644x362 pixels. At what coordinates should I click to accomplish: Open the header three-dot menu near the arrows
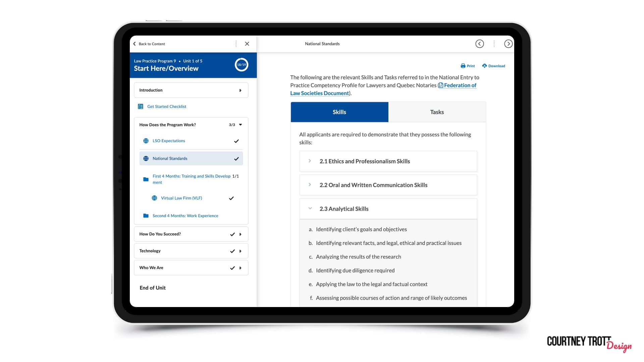tap(494, 44)
